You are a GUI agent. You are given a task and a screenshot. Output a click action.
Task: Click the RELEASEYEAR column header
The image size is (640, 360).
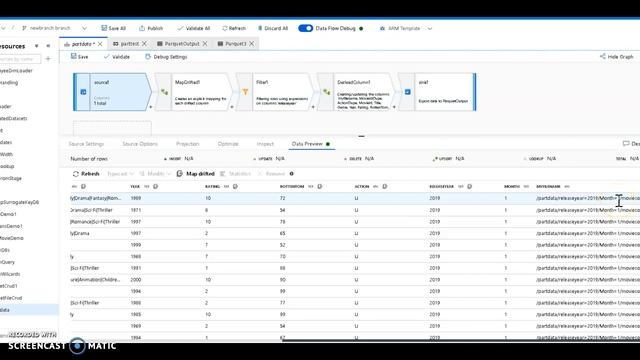pos(442,187)
